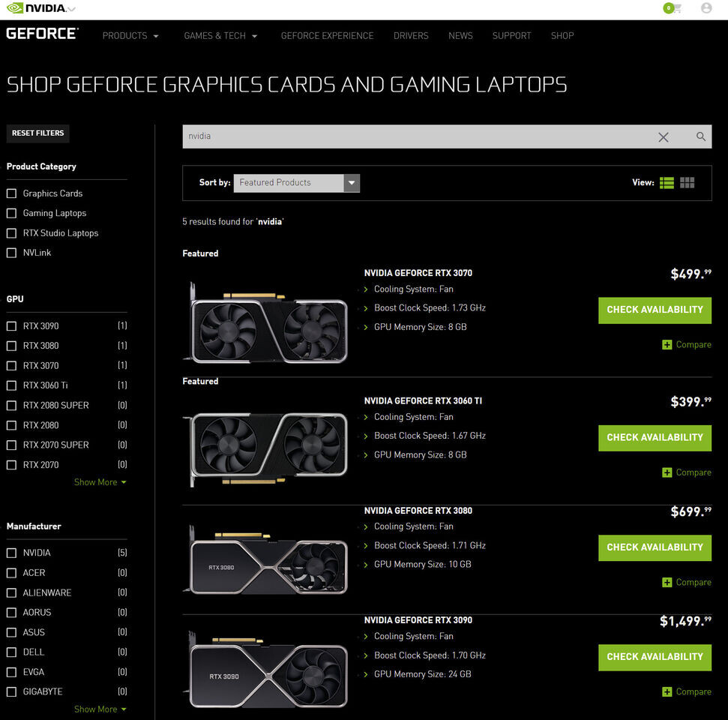Click the Reset Filters button

tap(38, 133)
